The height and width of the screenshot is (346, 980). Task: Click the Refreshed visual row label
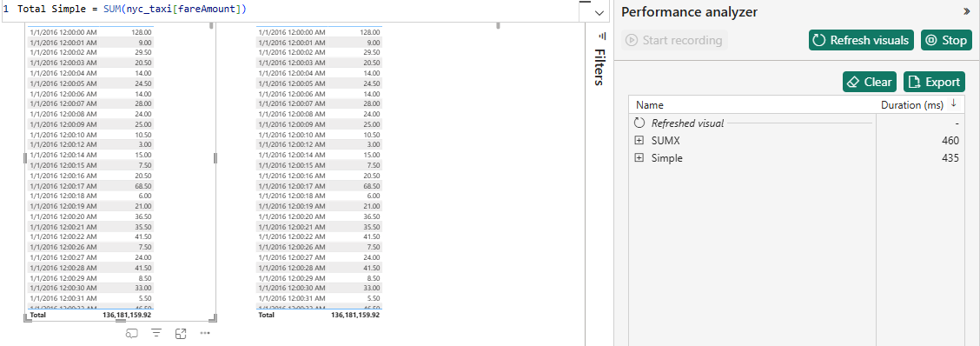click(687, 123)
